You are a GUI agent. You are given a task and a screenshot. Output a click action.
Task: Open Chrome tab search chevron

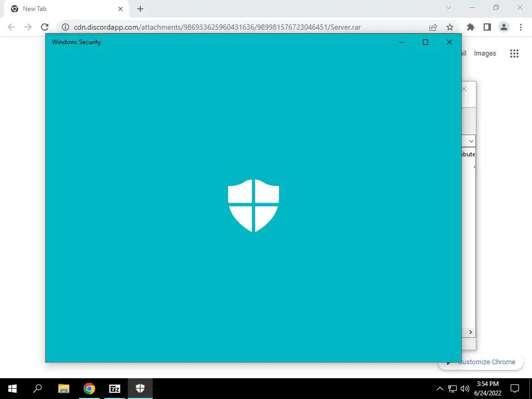tap(448, 7)
